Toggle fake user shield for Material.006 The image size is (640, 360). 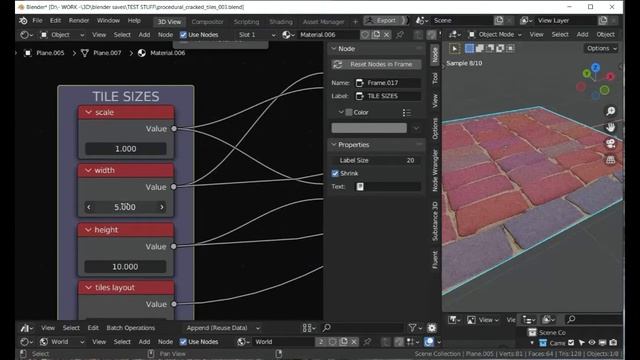(365, 35)
